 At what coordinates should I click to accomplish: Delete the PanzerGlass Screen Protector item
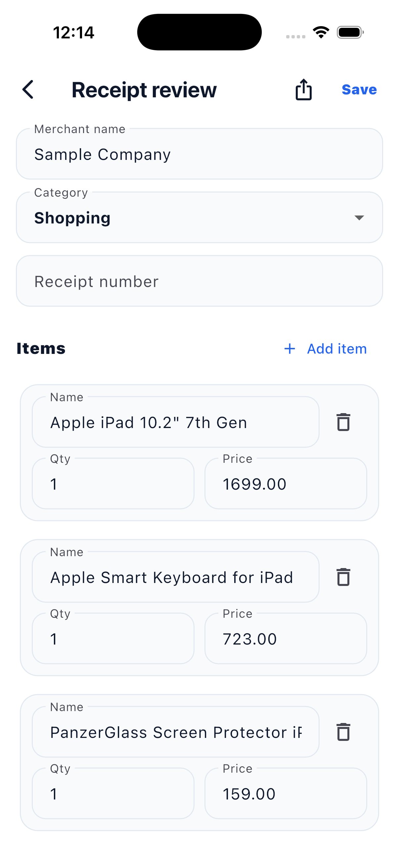343,732
